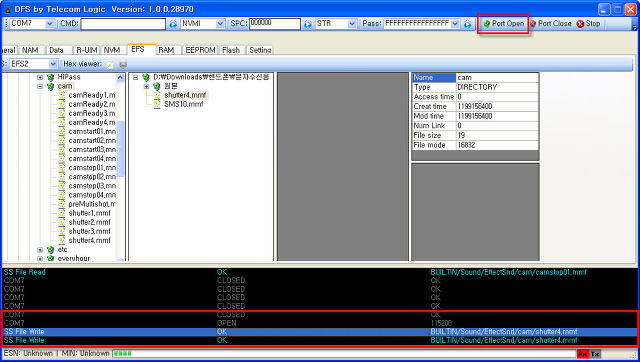
Task: Click the send icon beside the Pass field
Action: (x=467, y=24)
